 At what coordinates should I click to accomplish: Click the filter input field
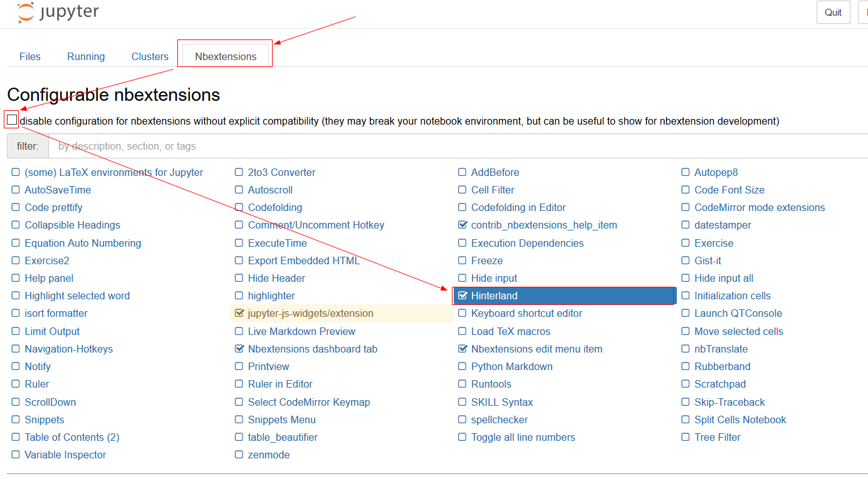(458, 146)
